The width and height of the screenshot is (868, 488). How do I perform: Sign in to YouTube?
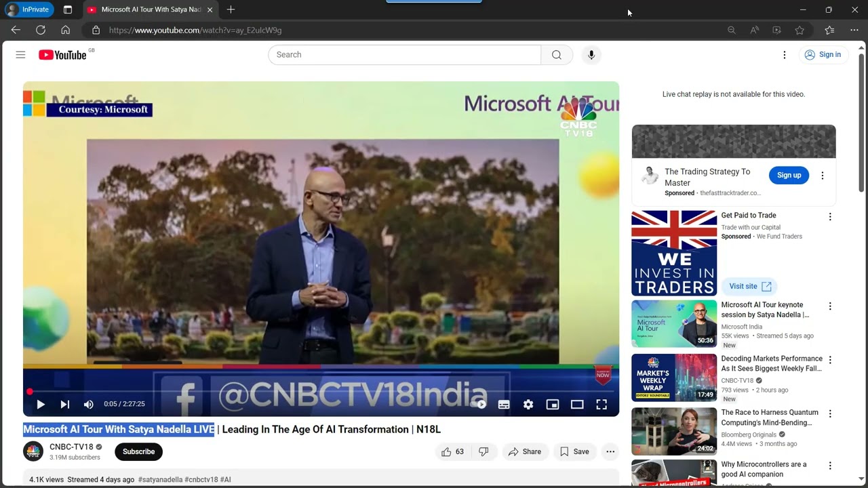click(x=823, y=55)
